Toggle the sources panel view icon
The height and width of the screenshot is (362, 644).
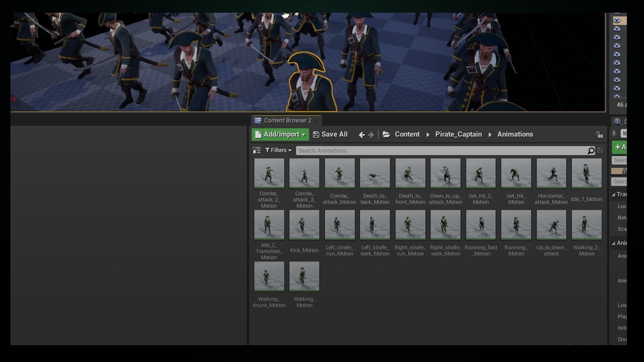tap(257, 150)
